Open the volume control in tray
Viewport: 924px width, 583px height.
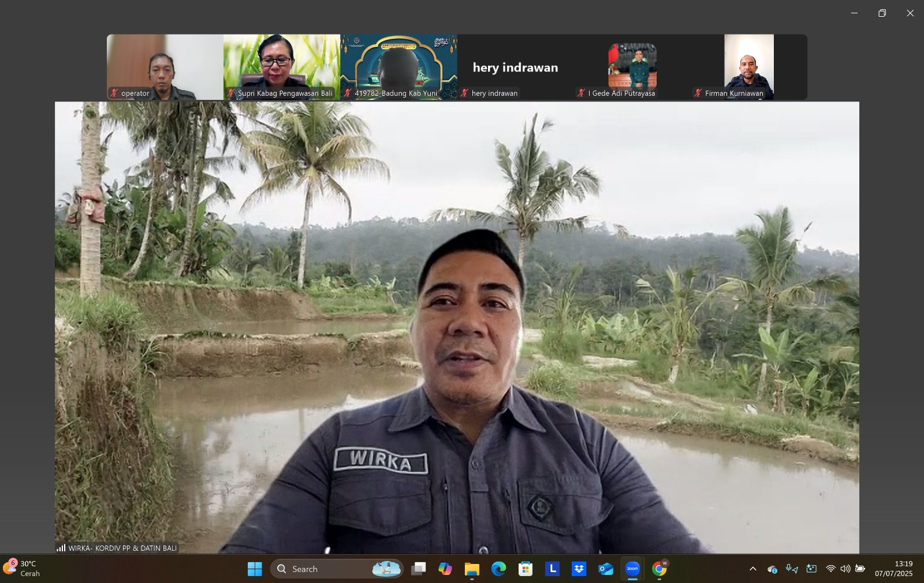tap(845, 569)
